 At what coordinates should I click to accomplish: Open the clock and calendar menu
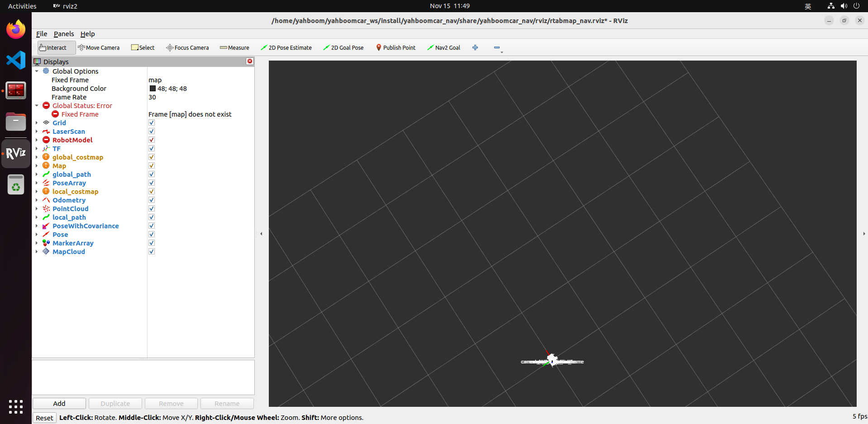tap(450, 6)
